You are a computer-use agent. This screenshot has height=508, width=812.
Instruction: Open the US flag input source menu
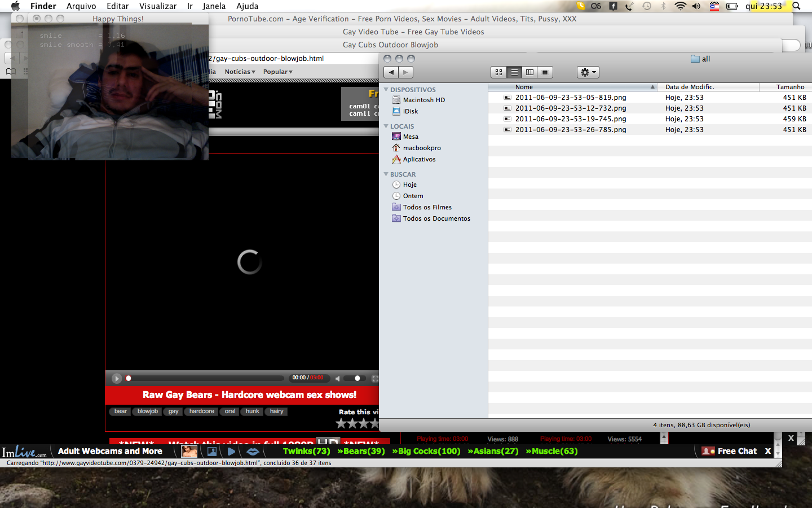click(x=714, y=6)
